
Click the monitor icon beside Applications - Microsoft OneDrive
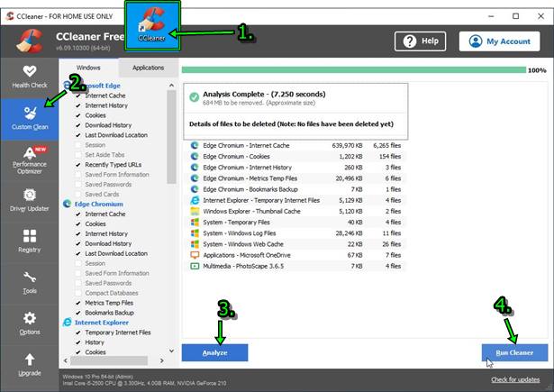[195, 255]
